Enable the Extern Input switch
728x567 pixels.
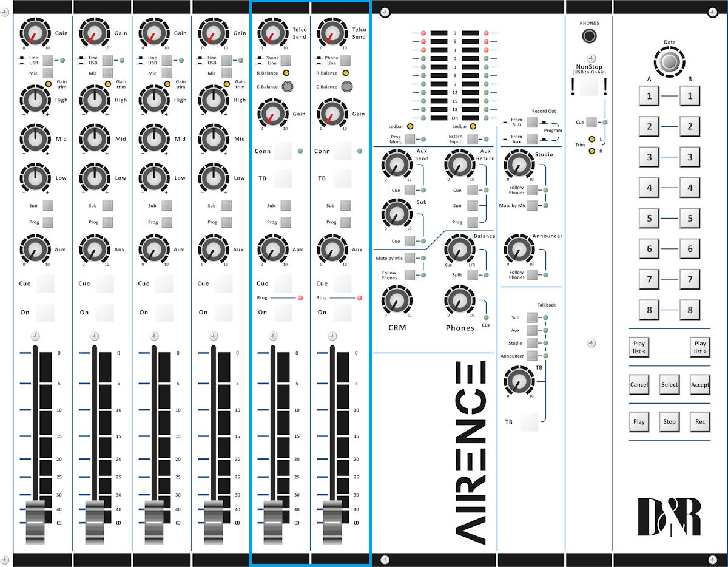coord(472,139)
